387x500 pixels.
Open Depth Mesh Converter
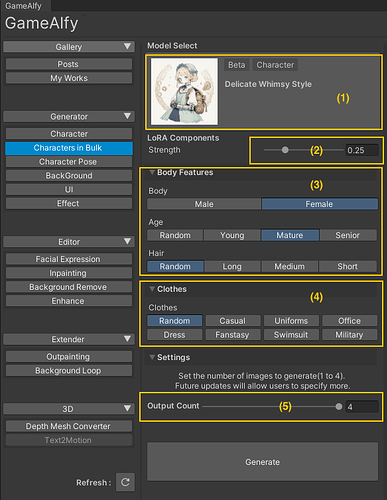click(x=69, y=426)
